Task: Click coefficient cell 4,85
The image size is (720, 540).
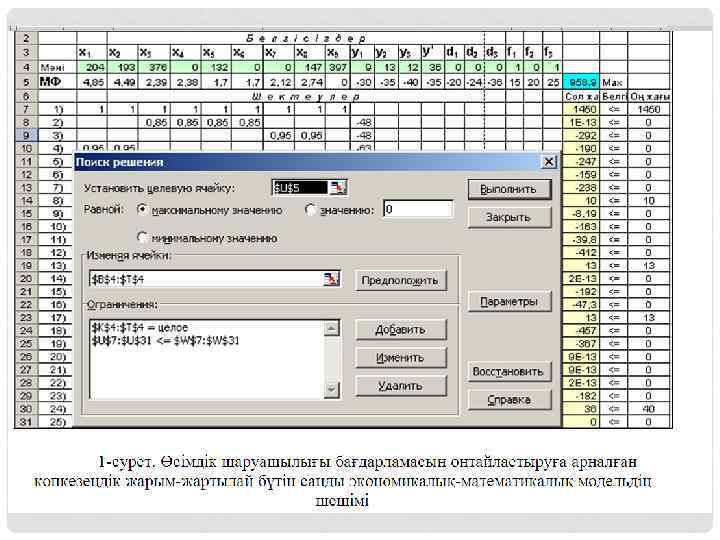Action: 92,82
